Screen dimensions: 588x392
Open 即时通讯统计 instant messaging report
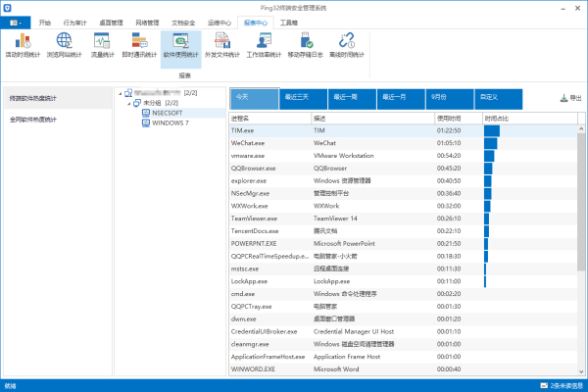139,46
